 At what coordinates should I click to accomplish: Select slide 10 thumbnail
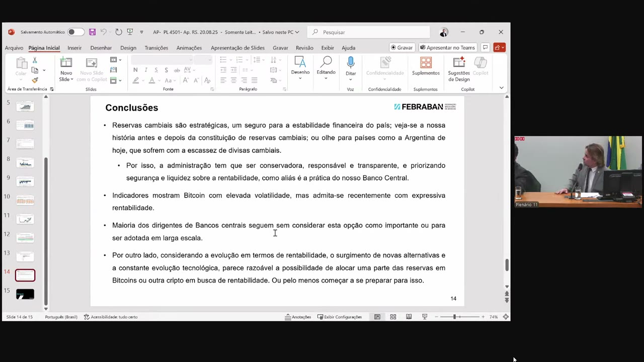click(x=25, y=200)
